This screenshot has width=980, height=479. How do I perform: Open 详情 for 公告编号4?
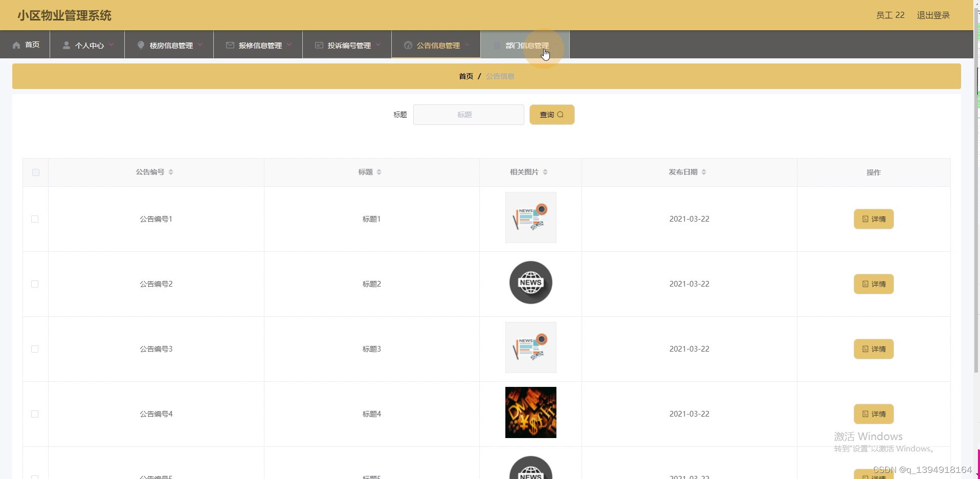pos(874,414)
